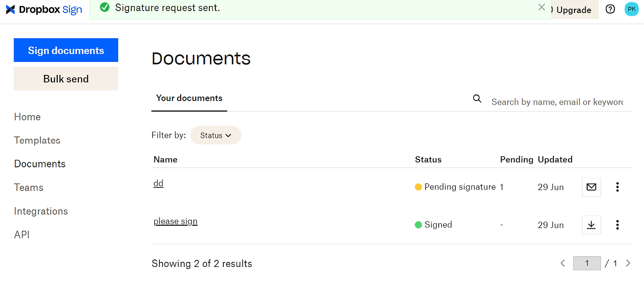Click the Sign documents button

(66, 50)
